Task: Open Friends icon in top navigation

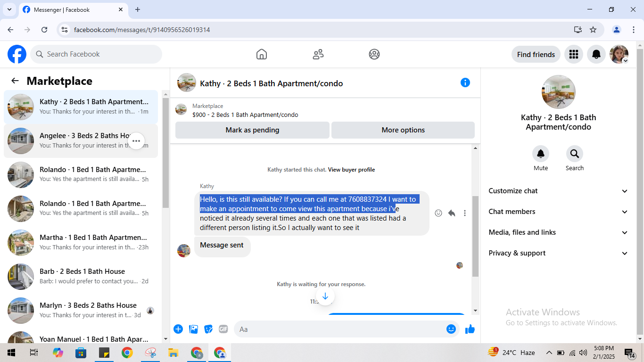Action: 318,54
